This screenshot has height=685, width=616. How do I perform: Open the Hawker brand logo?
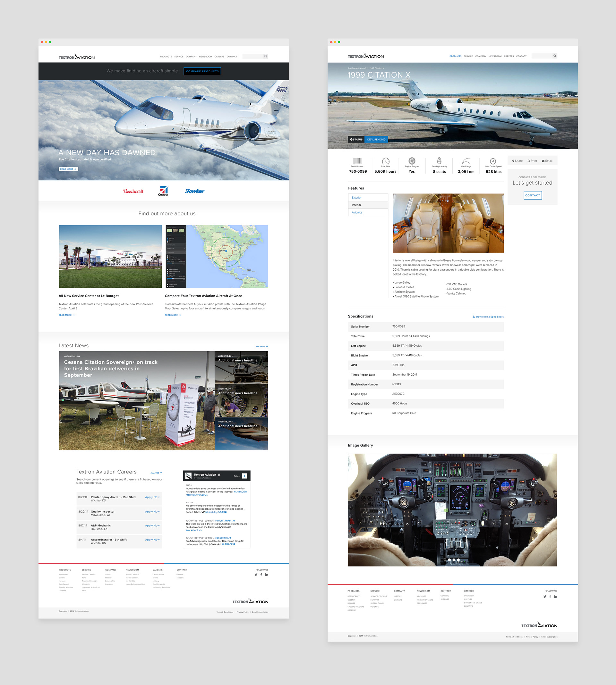pos(195,191)
